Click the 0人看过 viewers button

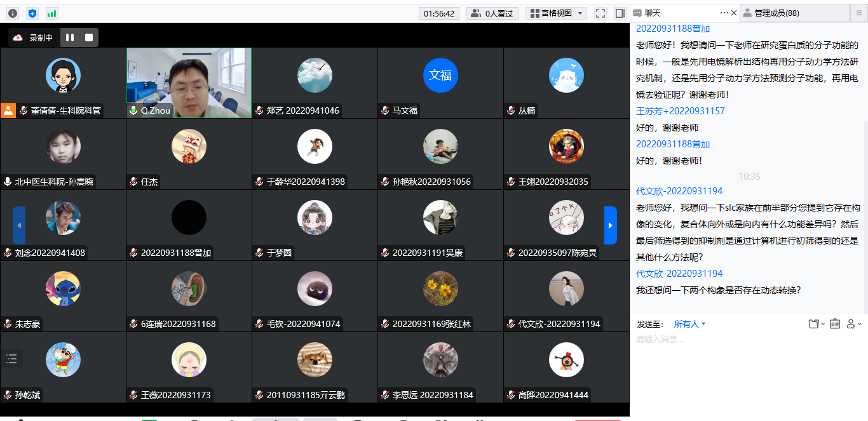[x=492, y=13]
